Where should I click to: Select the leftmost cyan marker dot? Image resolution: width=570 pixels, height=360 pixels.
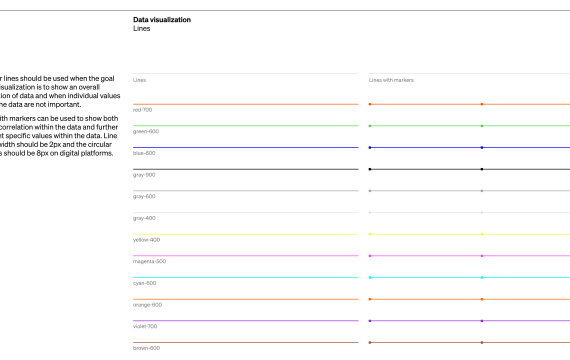(x=370, y=277)
